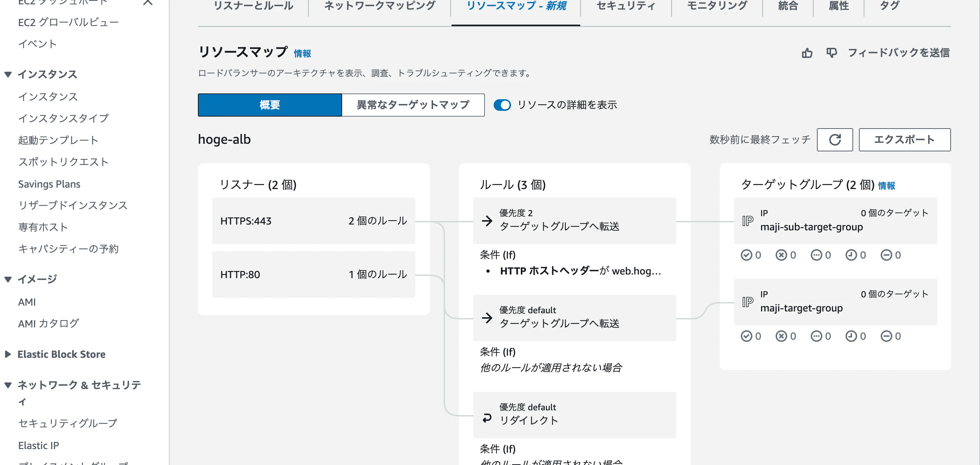Open the リソースマップ - 新規 tab

[516, 6]
